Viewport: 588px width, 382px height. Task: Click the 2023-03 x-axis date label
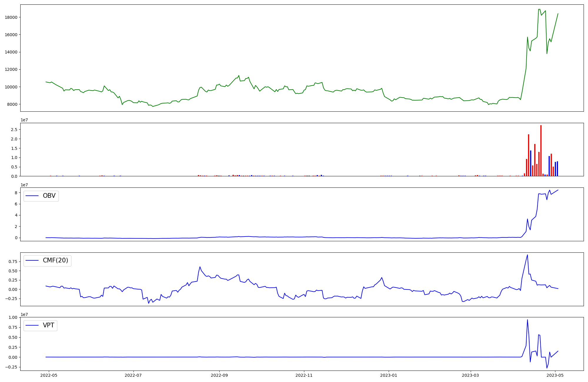(x=471, y=375)
